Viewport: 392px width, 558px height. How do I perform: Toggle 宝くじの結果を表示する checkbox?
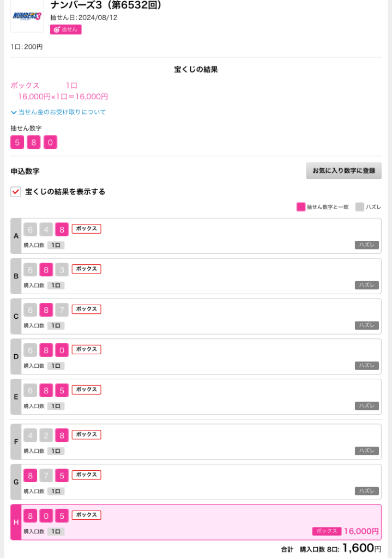[x=16, y=192]
